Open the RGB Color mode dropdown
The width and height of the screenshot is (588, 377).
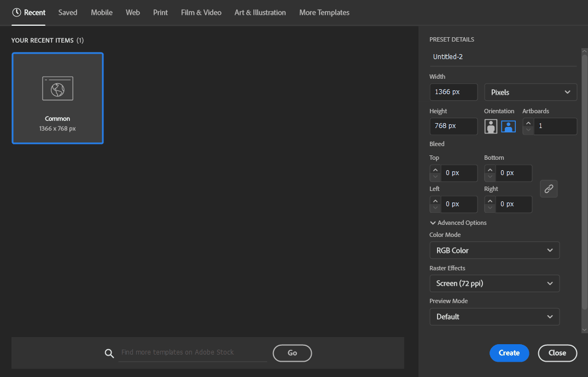pyautogui.click(x=494, y=250)
